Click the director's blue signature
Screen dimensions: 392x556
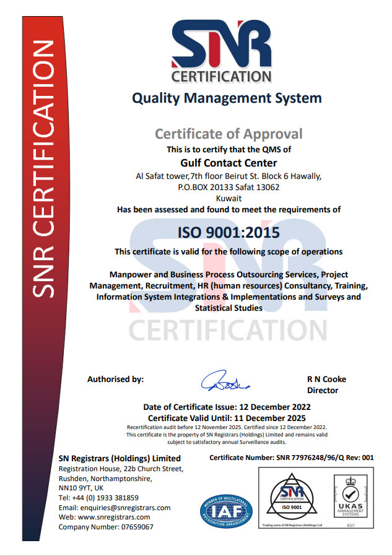point(225,381)
